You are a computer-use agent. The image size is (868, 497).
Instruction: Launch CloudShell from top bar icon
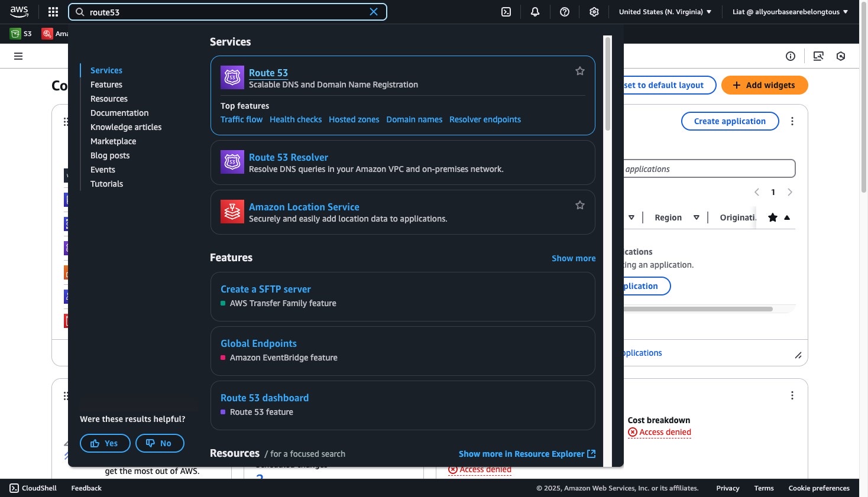(x=506, y=12)
